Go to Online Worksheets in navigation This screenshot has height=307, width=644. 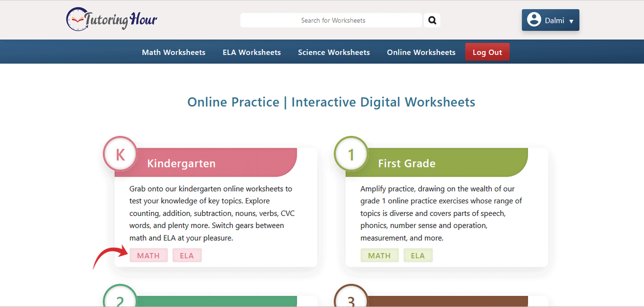(x=421, y=53)
